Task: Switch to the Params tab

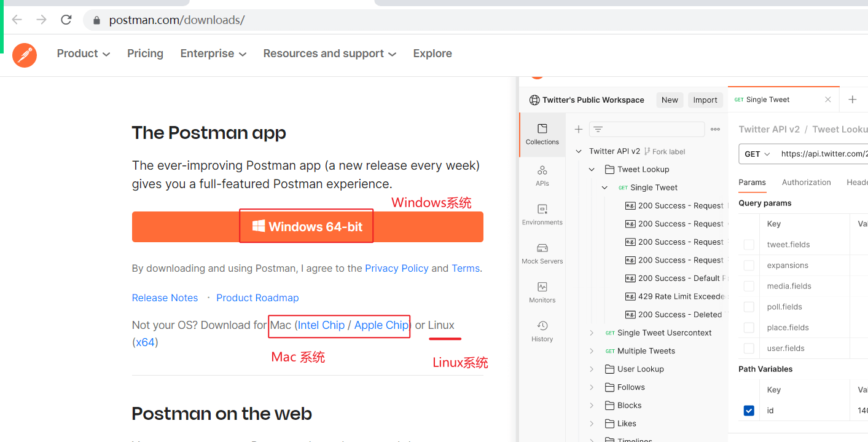Action: tap(752, 183)
